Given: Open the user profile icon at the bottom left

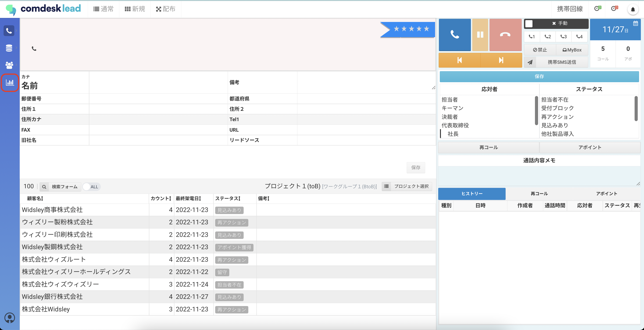Looking at the screenshot, I should point(10,318).
